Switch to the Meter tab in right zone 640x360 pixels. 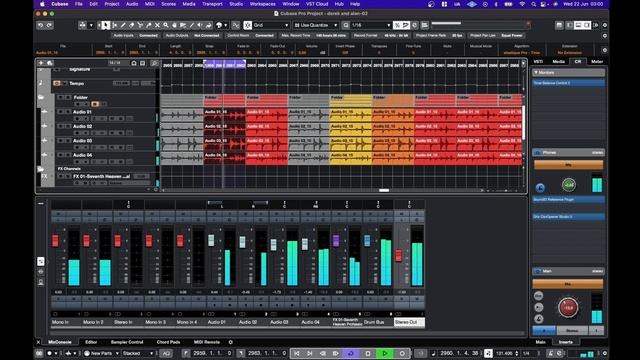[597, 62]
